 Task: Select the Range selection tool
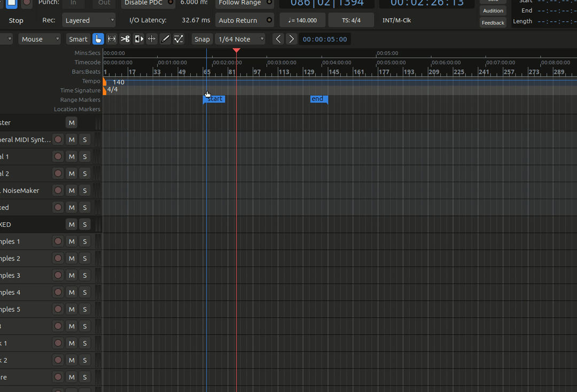tap(112, 39)
